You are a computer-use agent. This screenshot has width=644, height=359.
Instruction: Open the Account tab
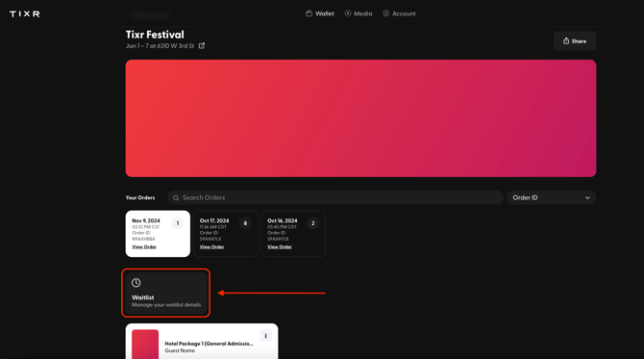399,13
